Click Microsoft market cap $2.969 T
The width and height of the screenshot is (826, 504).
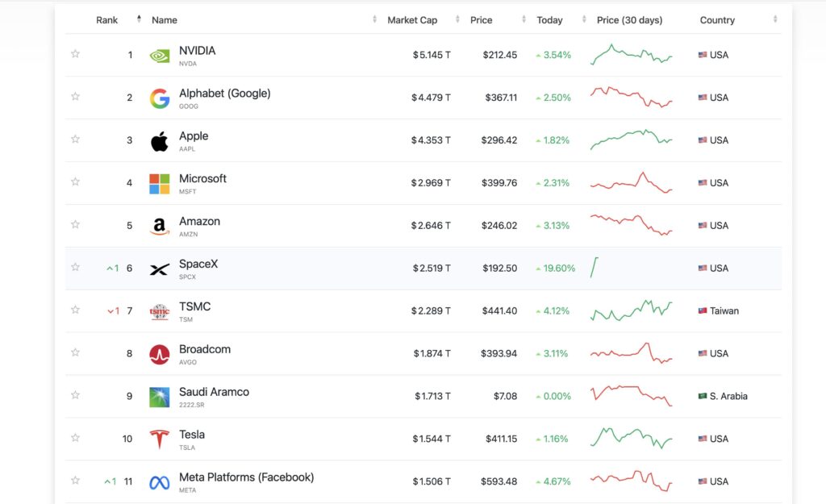(x=431, y=183)
